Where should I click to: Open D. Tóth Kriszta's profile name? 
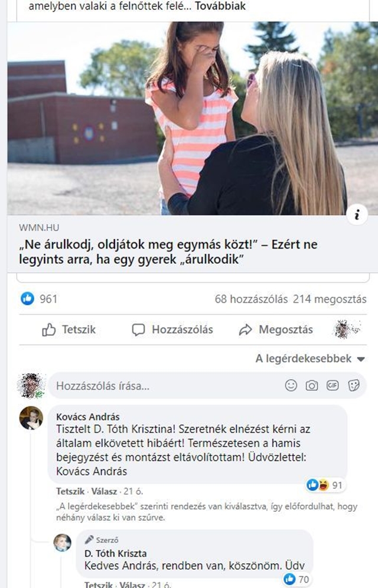116,553
